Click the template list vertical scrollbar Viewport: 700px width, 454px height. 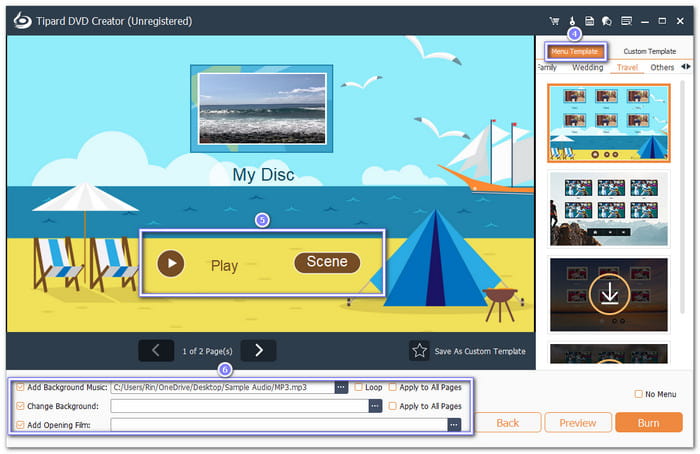pyautogui.click(x=682, y=196)
